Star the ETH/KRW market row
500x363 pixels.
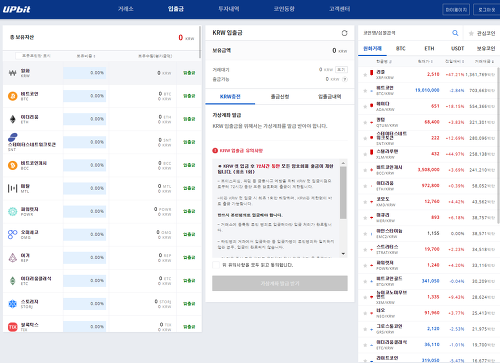point(365,186)
